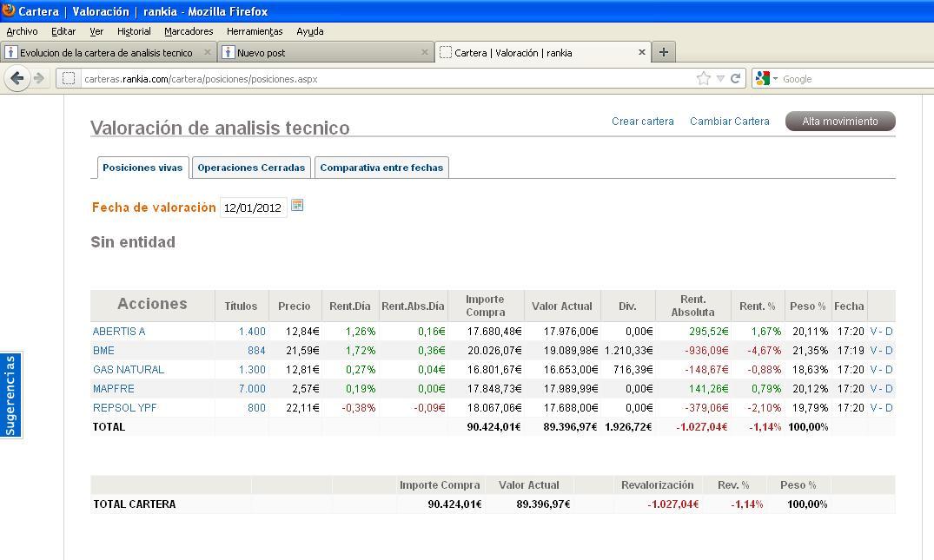
Task: Open the Marcadores menu
Action: pyautogui.click(x=189, y=31)
